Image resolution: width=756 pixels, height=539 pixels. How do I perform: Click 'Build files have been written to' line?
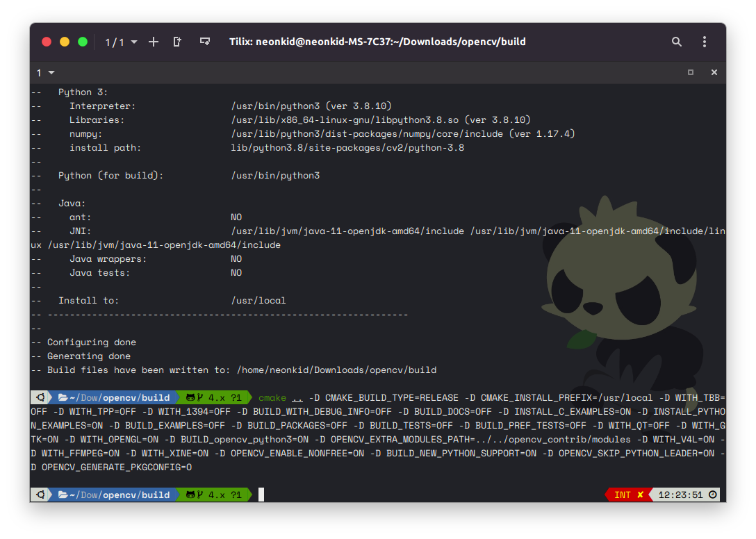tap(241, 370)
